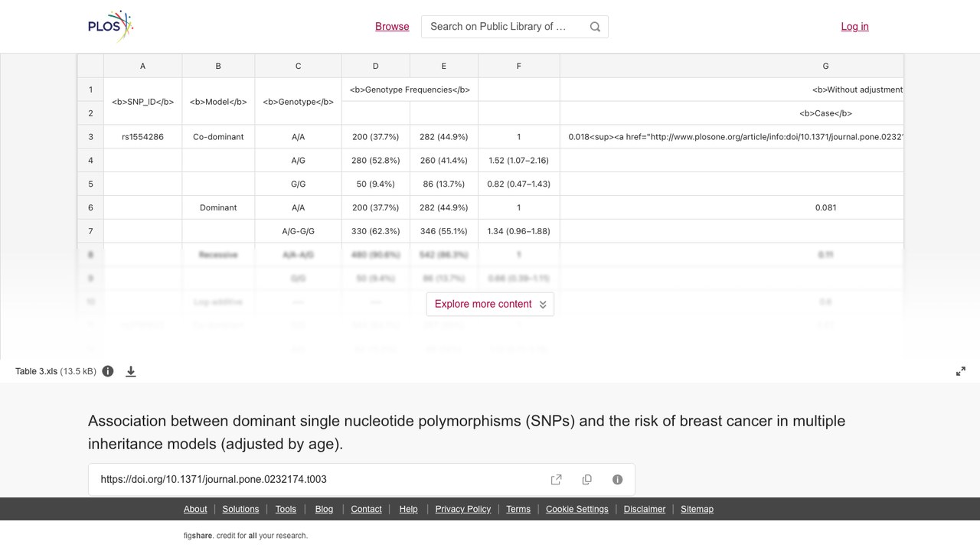Image resolution: width=980 pixels, height=551 pixels.
Task: Open Blog footer link
Action: (324, 509)
